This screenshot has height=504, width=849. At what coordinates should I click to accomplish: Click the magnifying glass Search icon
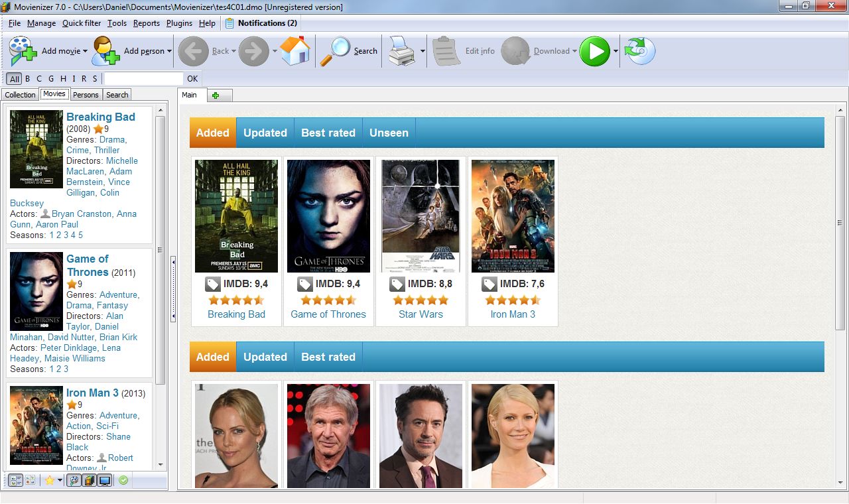point(334,51)
